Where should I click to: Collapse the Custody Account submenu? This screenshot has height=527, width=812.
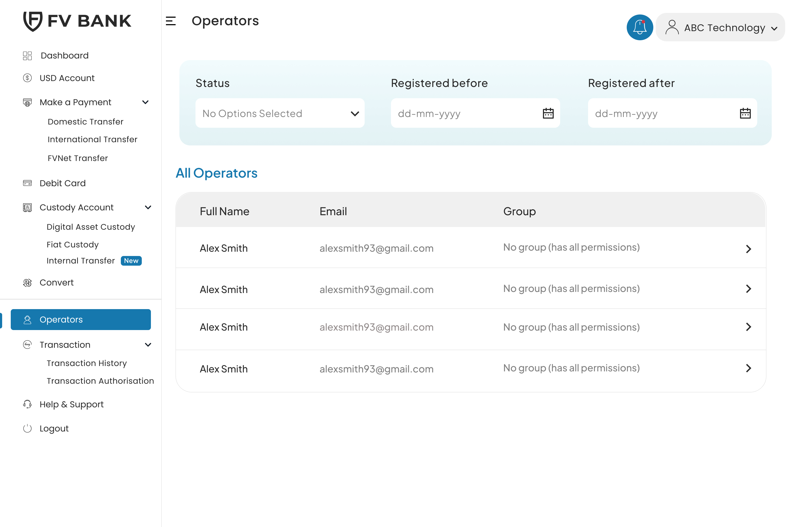[x=148, y=207]
